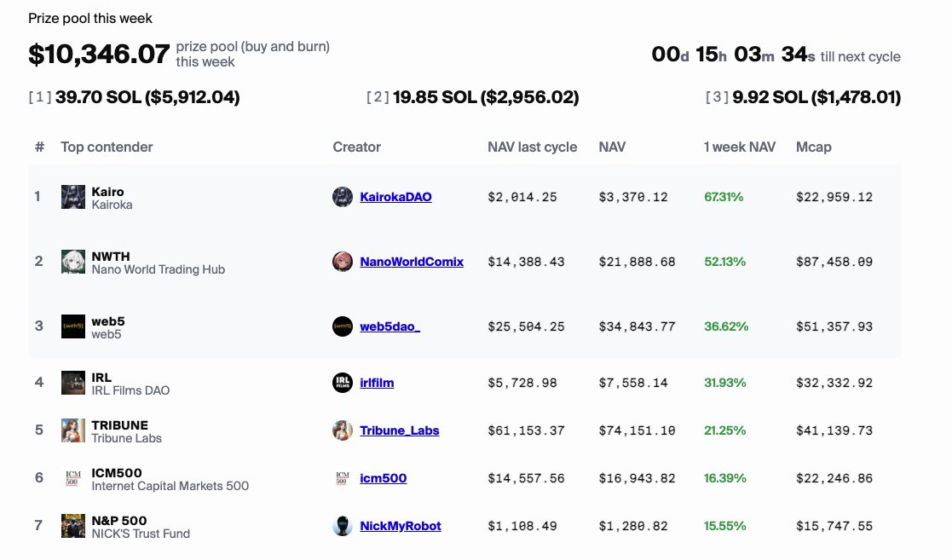Viewport: 952px width, 560px height.
Task: Select the Nano World Trading Hub row name
Action: 158,269
